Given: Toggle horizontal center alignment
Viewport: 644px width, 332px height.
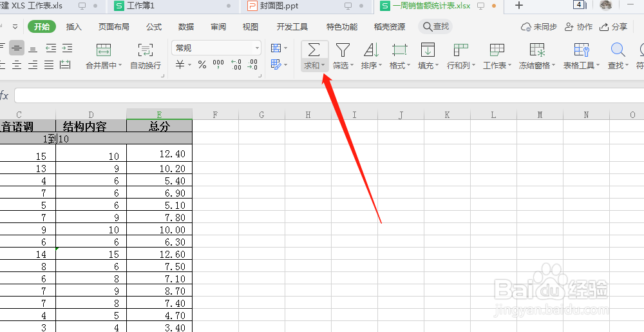Looking at the screenshot, I should (17, 64).
